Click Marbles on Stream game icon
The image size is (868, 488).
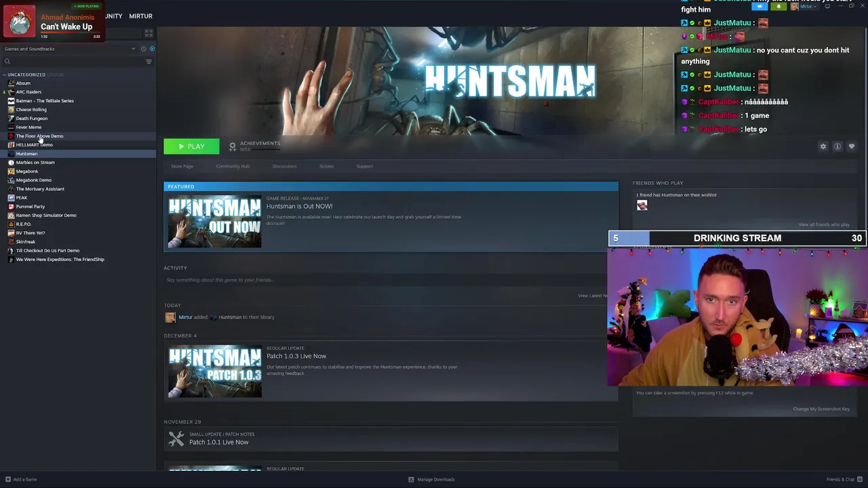coord(11,163)
